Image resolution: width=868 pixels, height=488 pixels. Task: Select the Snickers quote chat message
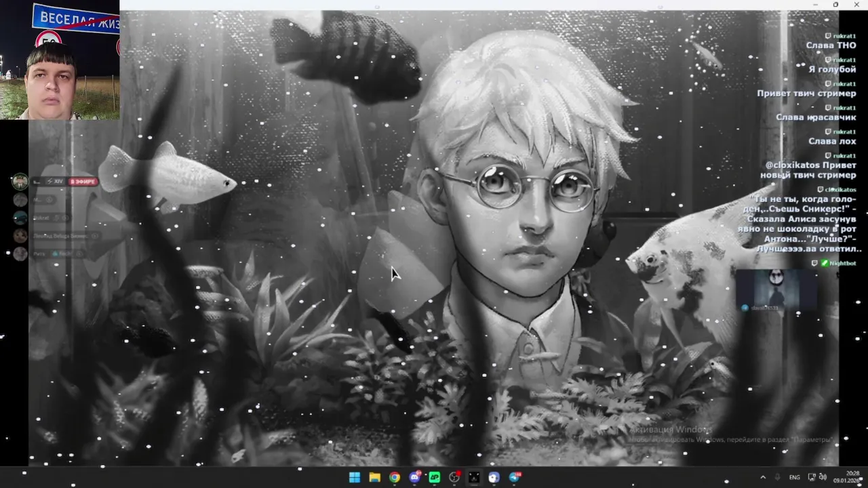click(800, 224)
